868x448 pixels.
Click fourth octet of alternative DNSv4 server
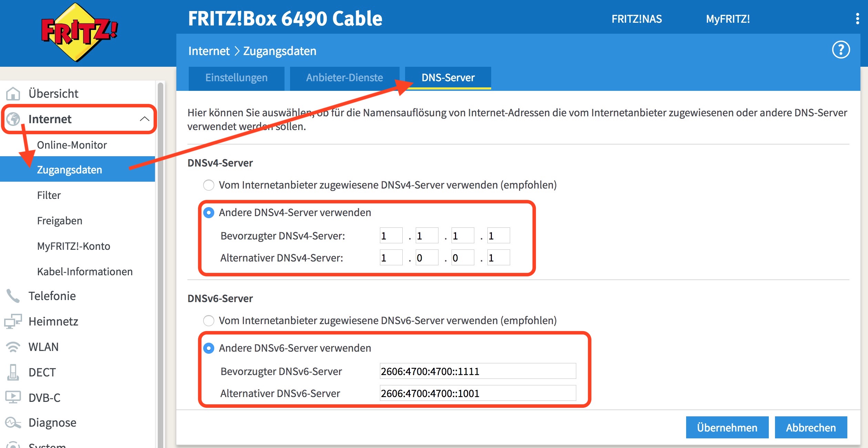(x=498, y=258)
